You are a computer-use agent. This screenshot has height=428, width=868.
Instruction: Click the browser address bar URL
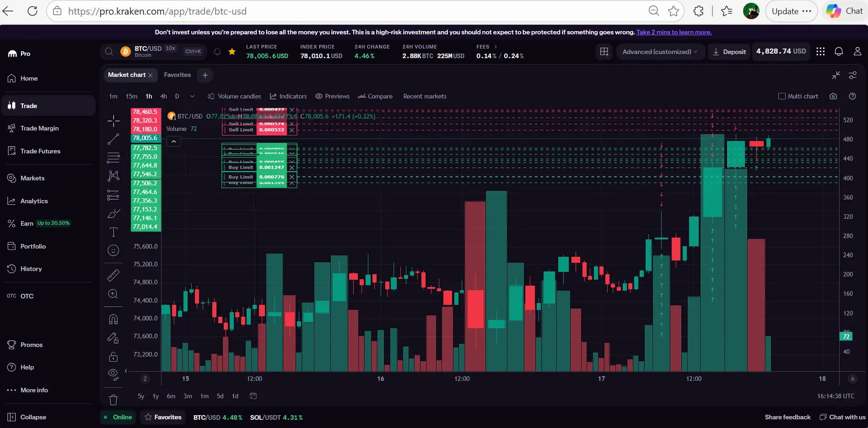[x=157, y=11]
